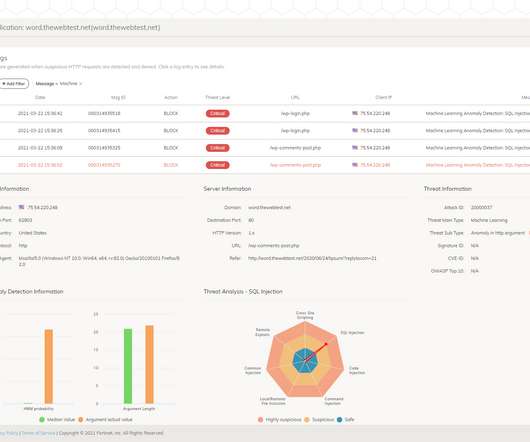This screenshot has width=530, height=442.
Task: Toggle the Safe legend item
Action: [x=345, y=420]
